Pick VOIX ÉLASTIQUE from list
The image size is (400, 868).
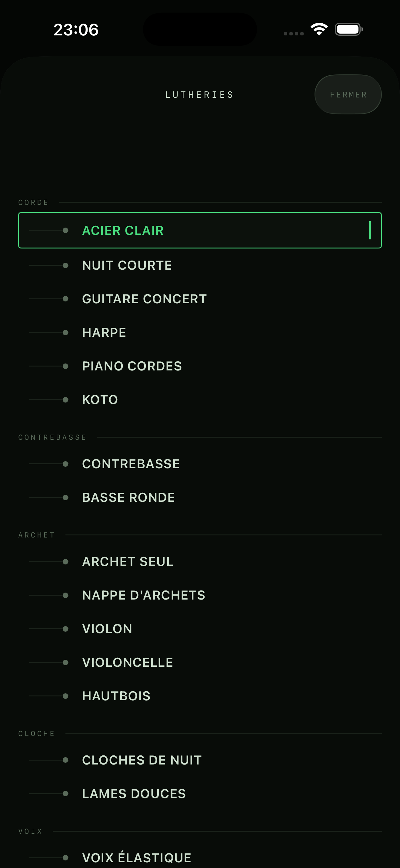(x=200, y=857)
